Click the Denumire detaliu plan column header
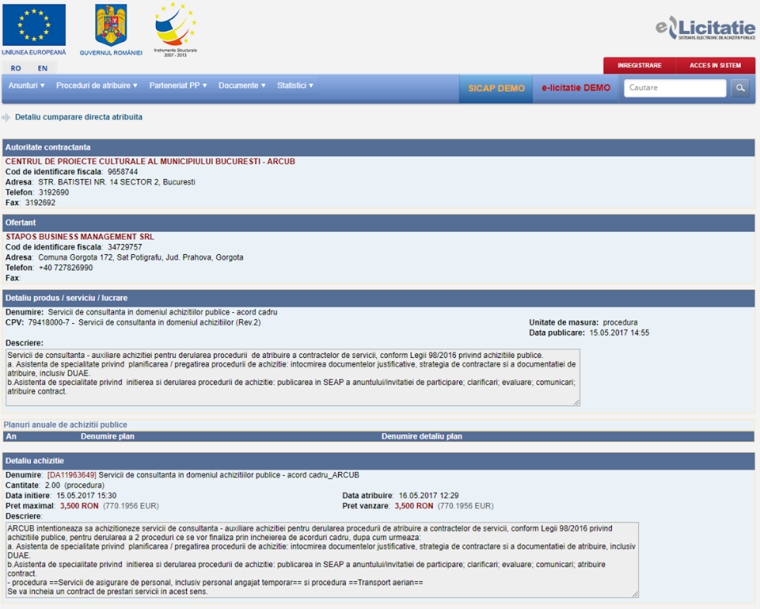 point(422,436)
